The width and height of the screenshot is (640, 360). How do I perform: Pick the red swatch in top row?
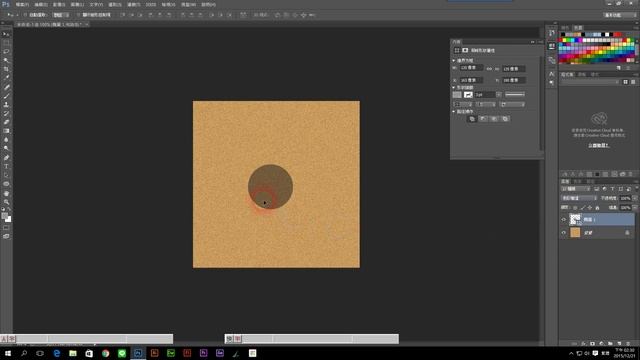click(617, 35)
